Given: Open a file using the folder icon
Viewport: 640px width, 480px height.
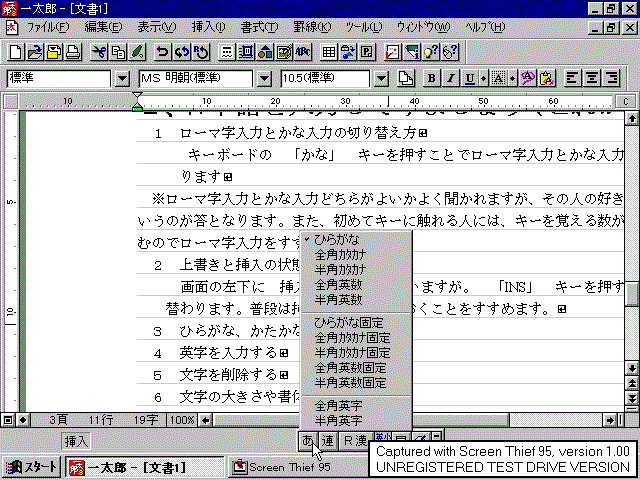Looking at the screenshot, I should (35, 52).
